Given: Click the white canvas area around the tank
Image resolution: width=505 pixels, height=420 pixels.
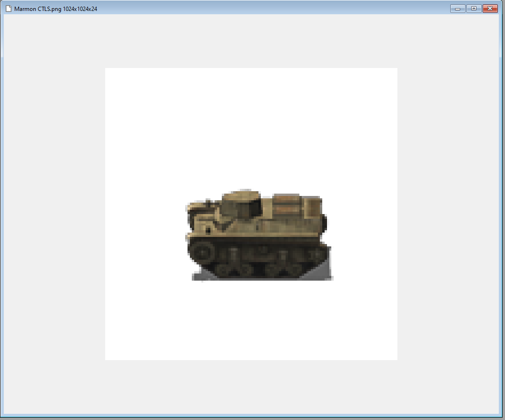Looking at the screenshot, I should click(143, 119).
